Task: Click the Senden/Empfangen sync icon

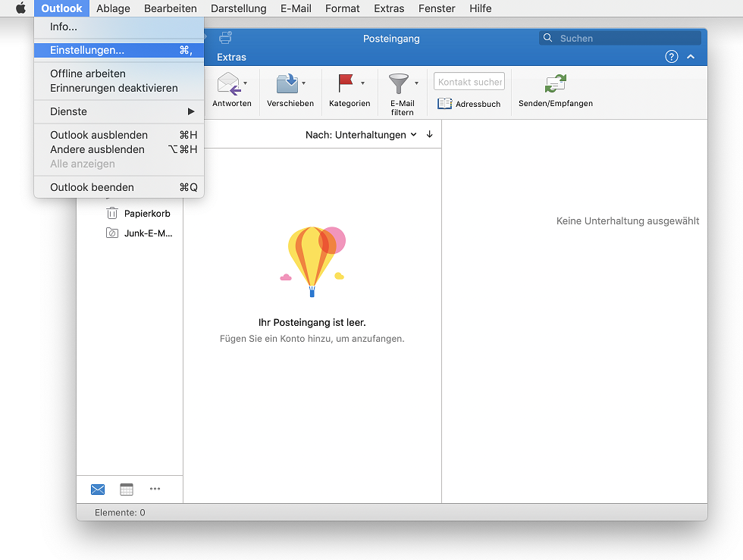Action: point(555,83)
